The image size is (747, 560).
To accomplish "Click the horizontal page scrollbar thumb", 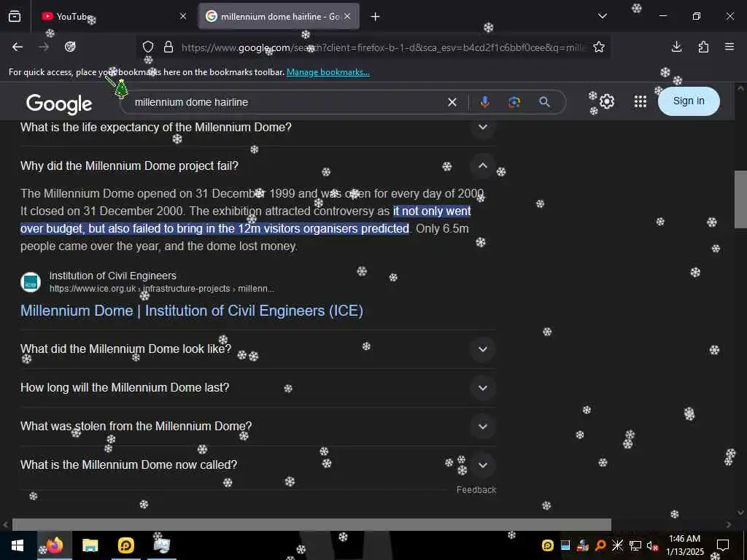I will point(311,524).
